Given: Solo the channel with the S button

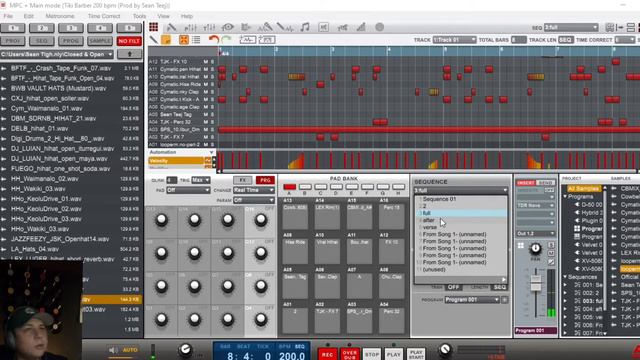Looking at the screenshot, I should tap(551, 245).
